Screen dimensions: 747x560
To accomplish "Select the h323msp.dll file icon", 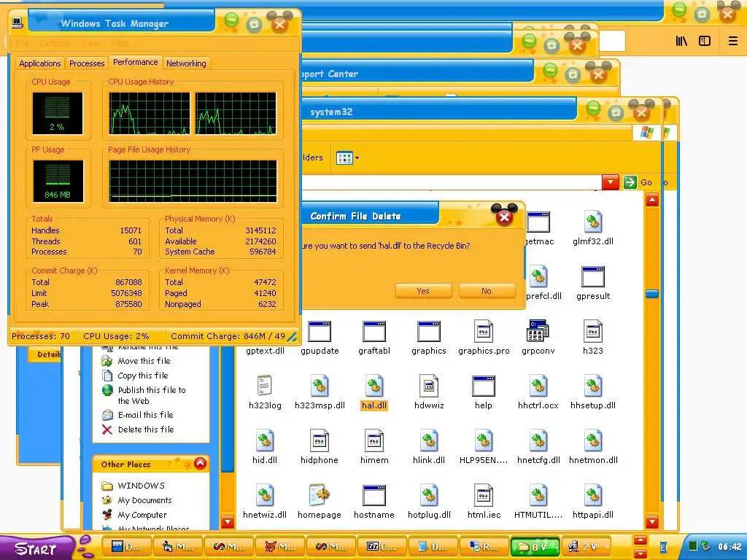I will [320, 386].
